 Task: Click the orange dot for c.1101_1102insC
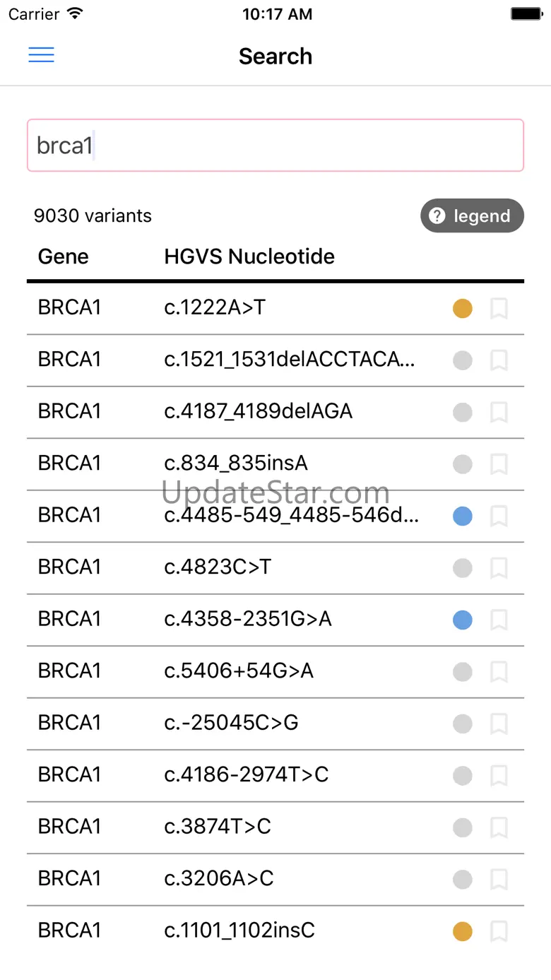coord(463,931)
